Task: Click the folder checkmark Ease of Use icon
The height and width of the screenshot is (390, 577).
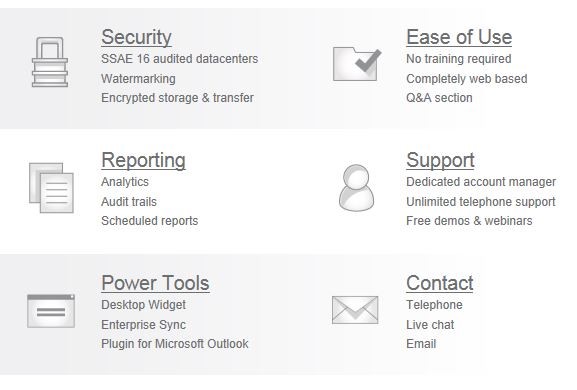Action: click(357, 64)
